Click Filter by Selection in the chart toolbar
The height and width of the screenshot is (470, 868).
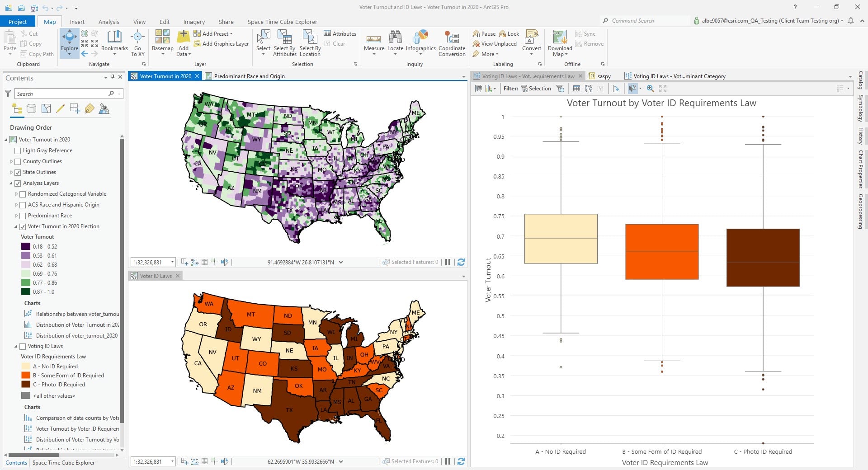click(x=537, y=89)
